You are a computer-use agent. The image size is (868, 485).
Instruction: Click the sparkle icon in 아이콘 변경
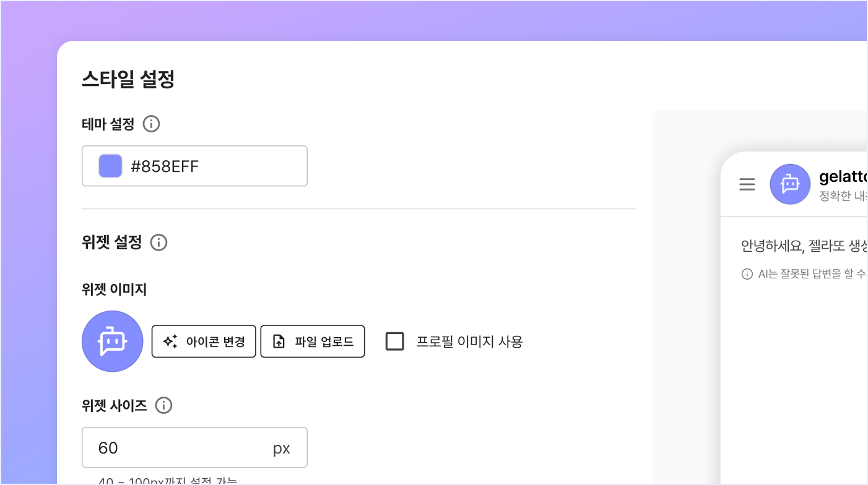pyautogui.click(x=170, y=341)
